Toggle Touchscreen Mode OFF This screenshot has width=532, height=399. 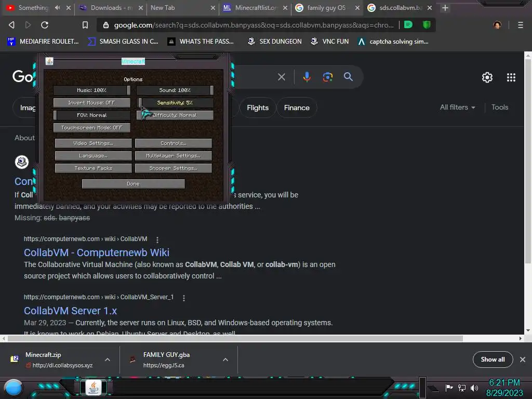(x=92, y=128)
